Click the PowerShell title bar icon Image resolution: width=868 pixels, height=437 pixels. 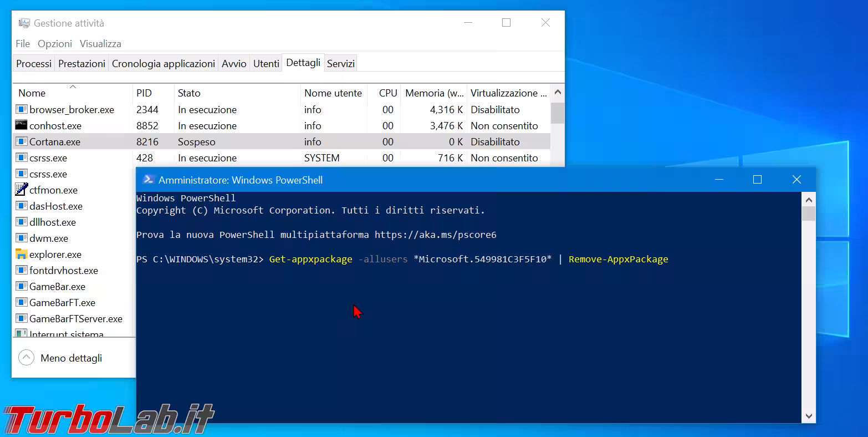(x=148, y=180)
